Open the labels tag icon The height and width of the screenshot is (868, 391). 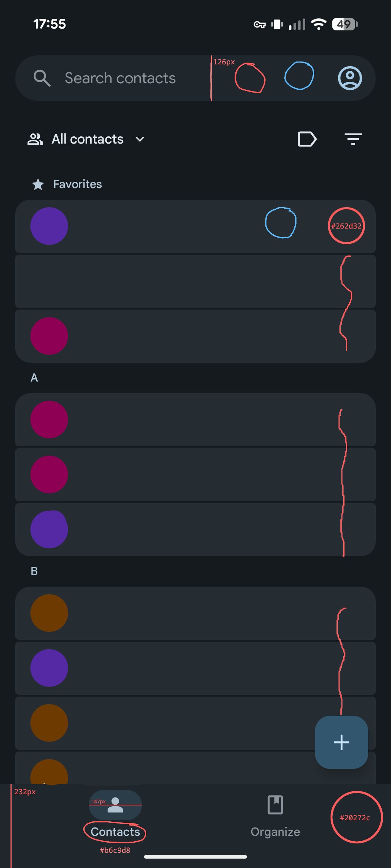[307, 139]
